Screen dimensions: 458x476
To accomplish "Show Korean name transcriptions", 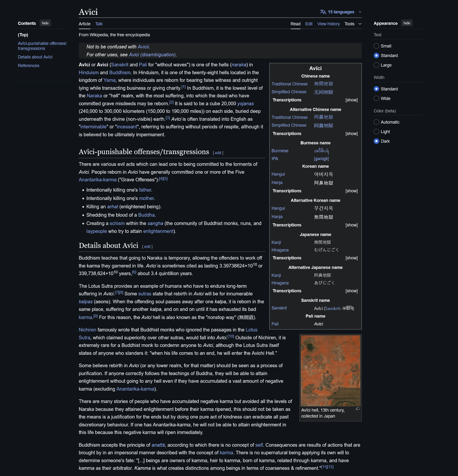I will point(351,191).
